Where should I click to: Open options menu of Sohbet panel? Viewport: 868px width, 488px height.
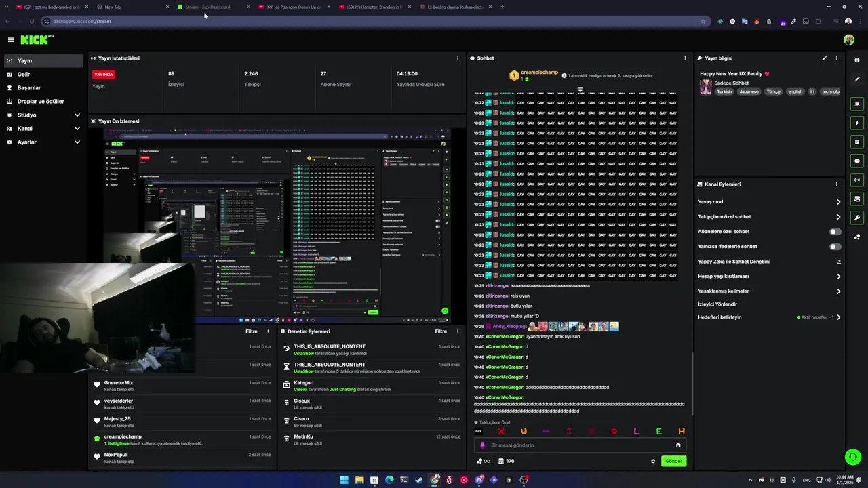[x=685, y=58]
